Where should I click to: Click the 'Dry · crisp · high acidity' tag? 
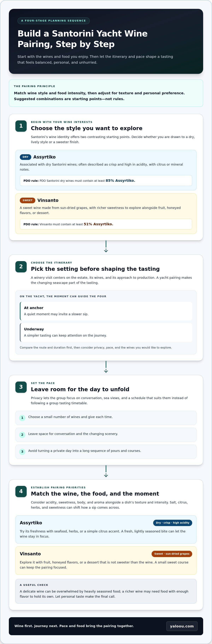tap(173, 523)
